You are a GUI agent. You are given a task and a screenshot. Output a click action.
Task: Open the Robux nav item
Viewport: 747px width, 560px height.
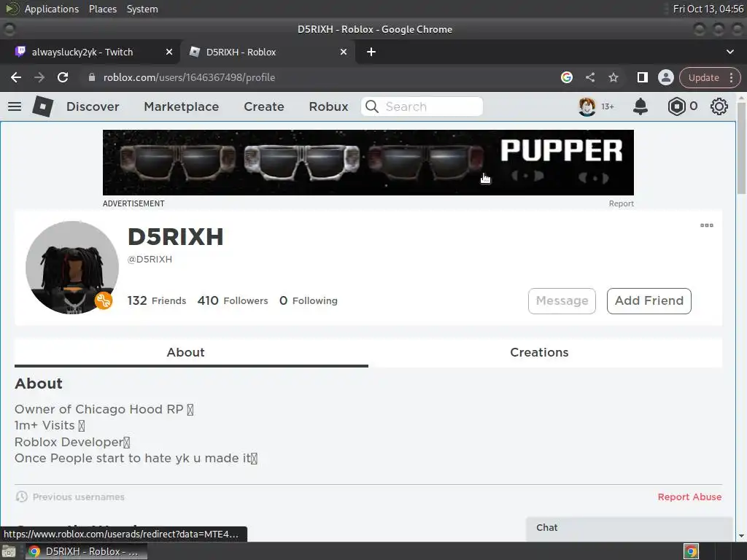[x=329, y=106]
